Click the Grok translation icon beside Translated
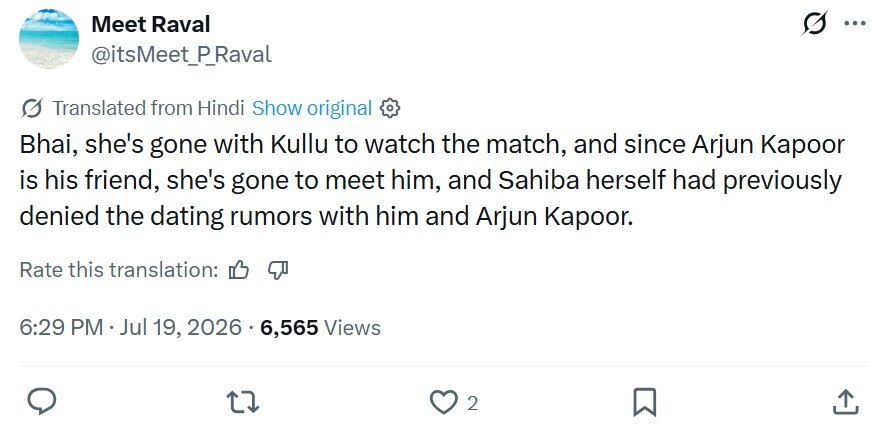Image resolution: width=877 pixels, height=424 pixels. click(x=32, y=108)
